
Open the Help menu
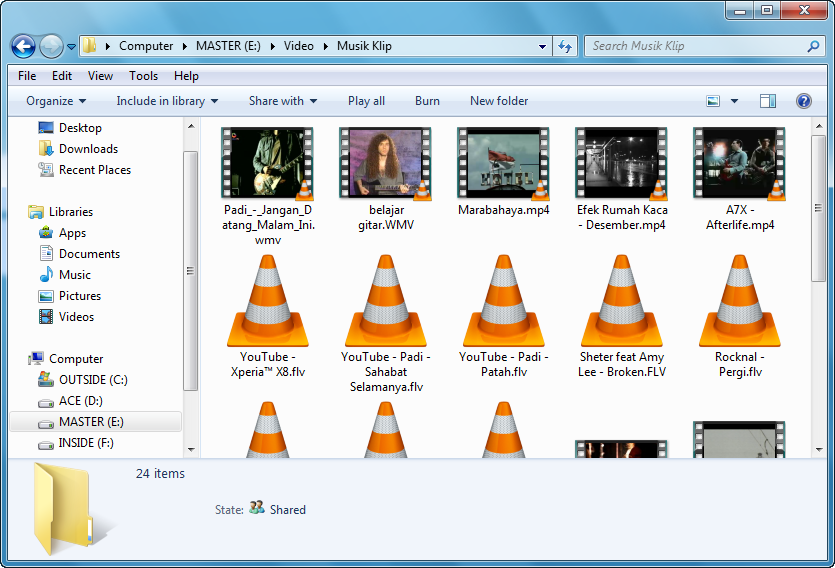tap(186, 76)
